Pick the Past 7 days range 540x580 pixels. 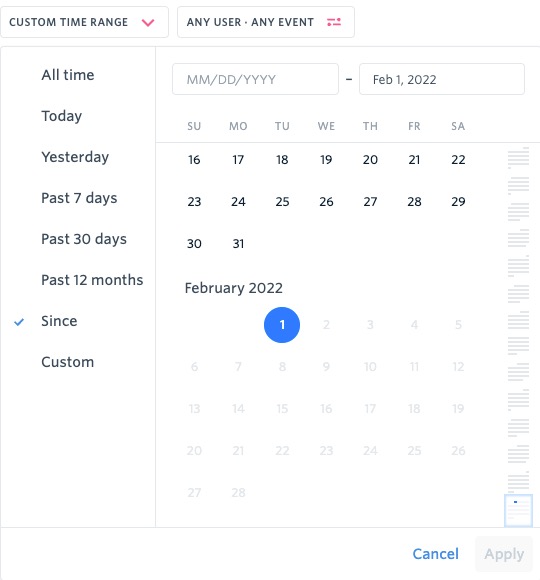79,198
